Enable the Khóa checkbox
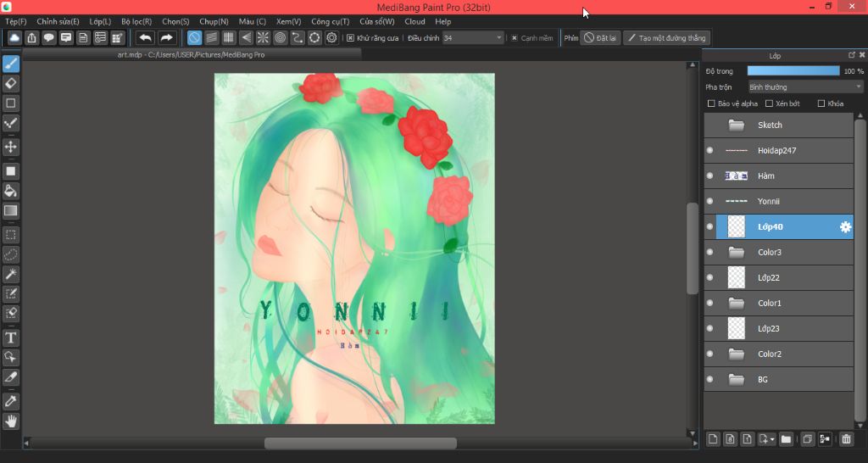 tap(821, 103)
